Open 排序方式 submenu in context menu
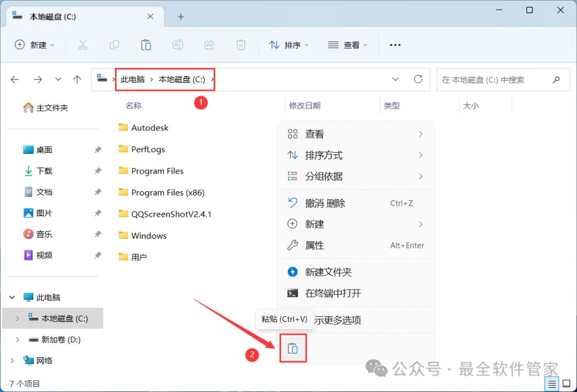Screen dimensions: 577x392 355,155
